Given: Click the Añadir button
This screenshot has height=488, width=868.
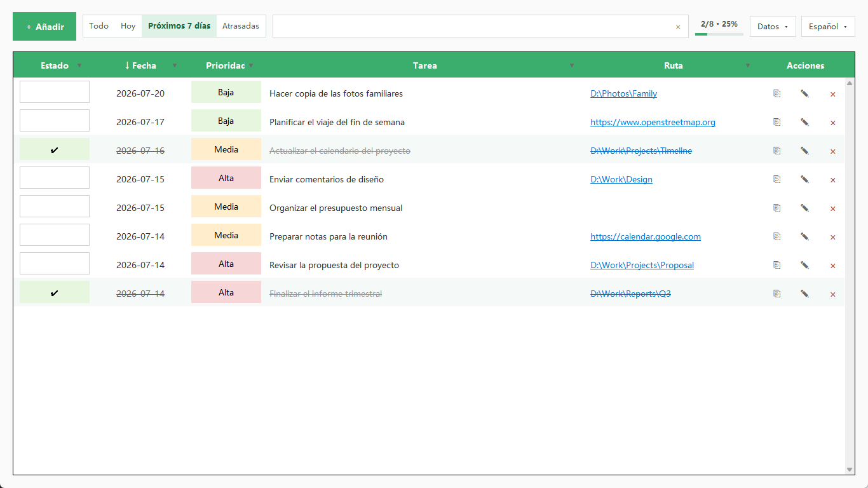Looking at the screenshot, I should 44,27.
